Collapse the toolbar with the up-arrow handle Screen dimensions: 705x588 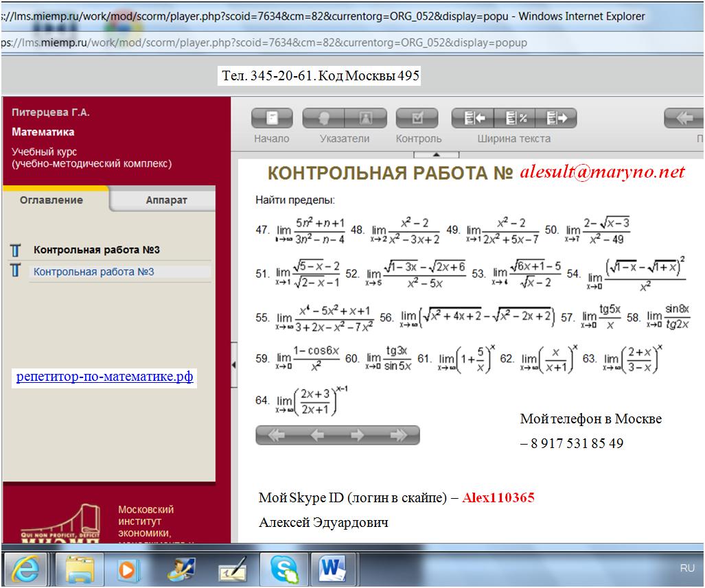point(436,154)
